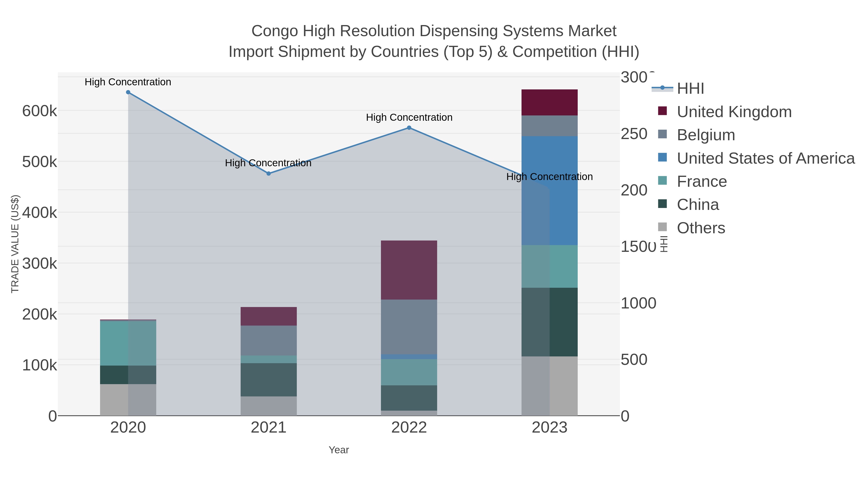Click the 2023 China bar segment
This screenshot has height=488, width=868.
click(x=549, y=322)
